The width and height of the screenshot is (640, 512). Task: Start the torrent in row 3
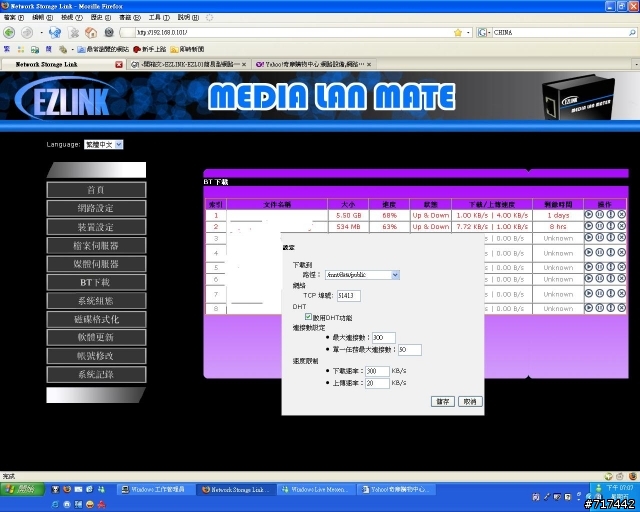coord(589,237)
